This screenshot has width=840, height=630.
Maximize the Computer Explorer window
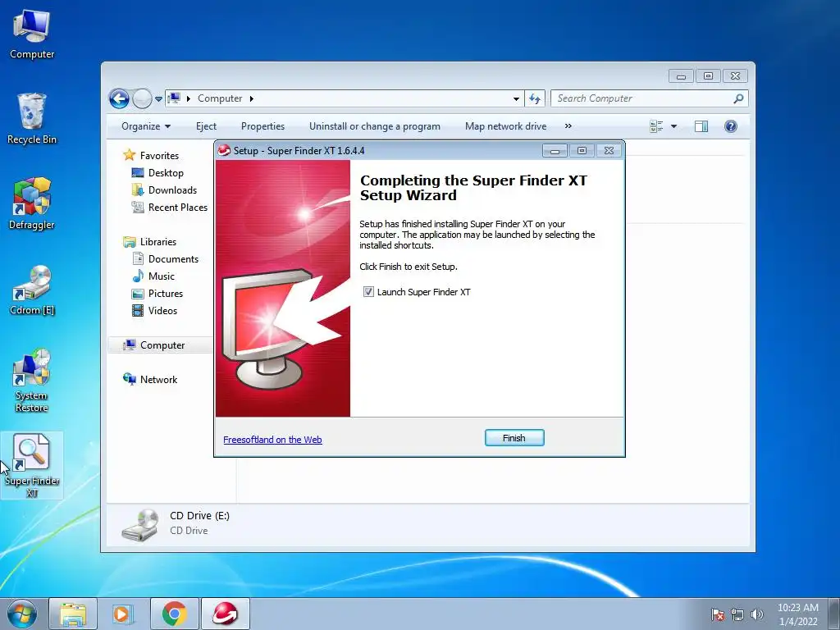point(708,76)
